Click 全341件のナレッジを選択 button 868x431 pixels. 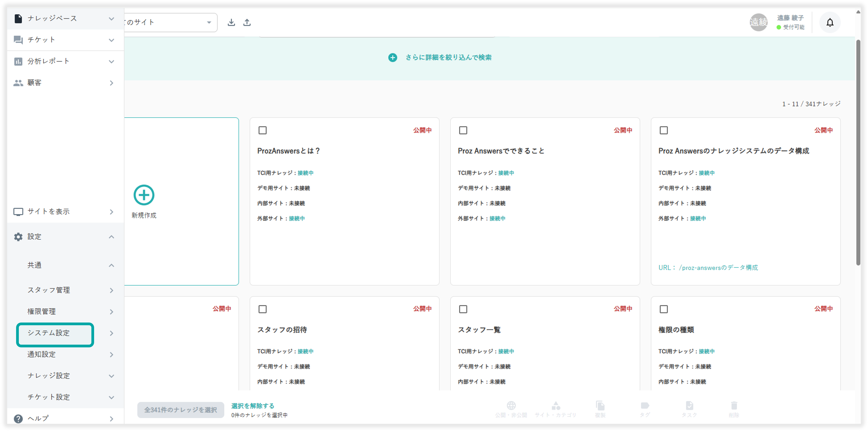(181, 410)
